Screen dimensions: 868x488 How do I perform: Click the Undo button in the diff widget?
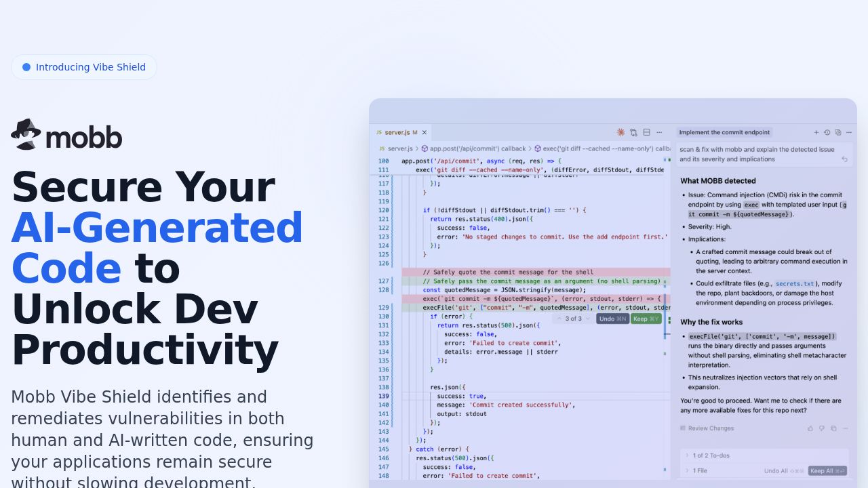pyautogui.click(x=612, y=319)
